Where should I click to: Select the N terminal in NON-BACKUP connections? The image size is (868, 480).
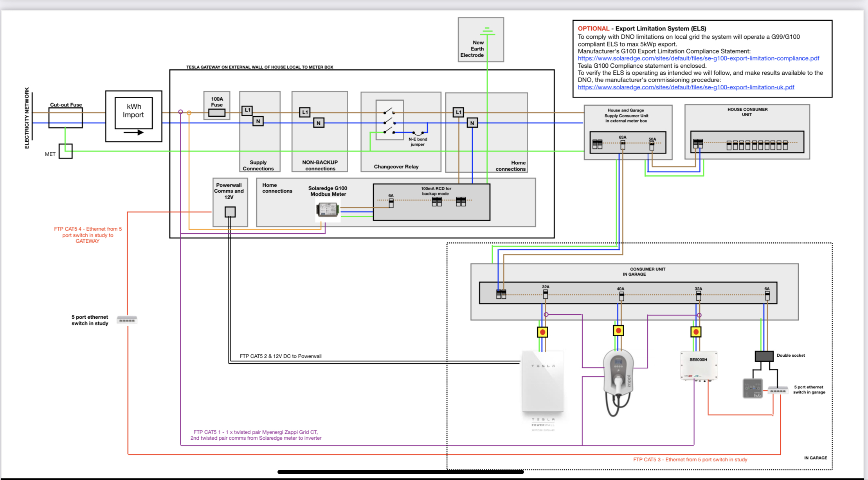pyautogui.click(x=319, y=123)
